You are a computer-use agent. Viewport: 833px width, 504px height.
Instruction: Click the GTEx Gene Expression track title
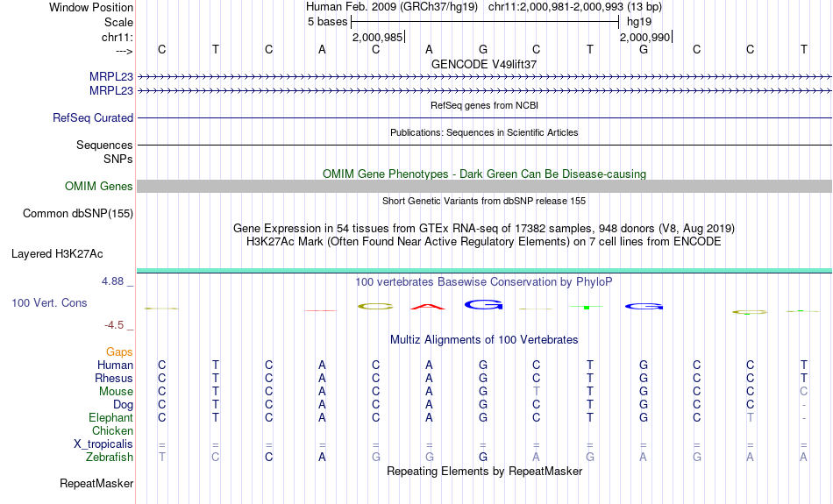coord(484,229)
